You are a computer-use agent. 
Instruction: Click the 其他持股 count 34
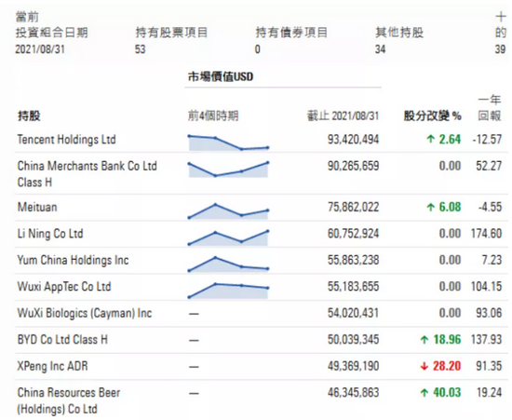pos(381,49)
